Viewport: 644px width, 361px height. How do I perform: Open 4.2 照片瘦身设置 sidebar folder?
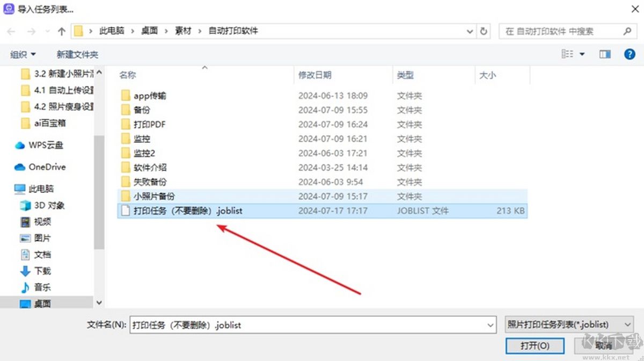click(56, 106)
